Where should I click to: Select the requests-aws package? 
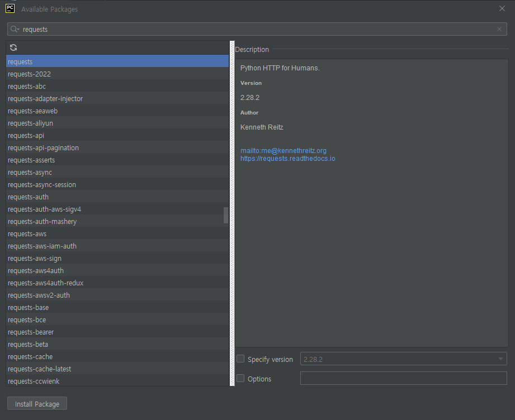tap(117, 233)
